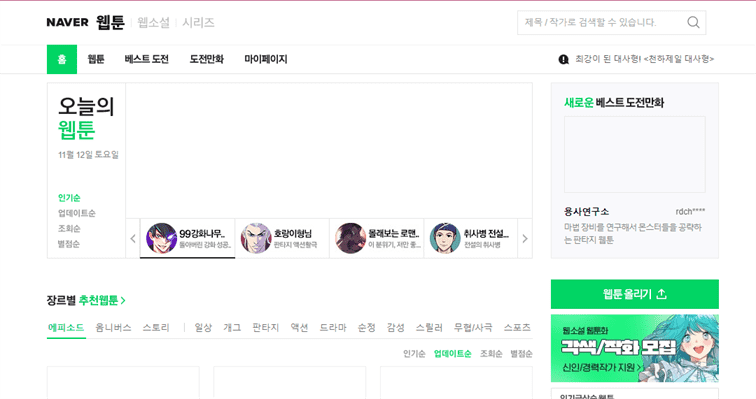The width and height of the screenshot is (756, 399).
Task: Sort today's webtoons by 별점순
Action: 69,244
